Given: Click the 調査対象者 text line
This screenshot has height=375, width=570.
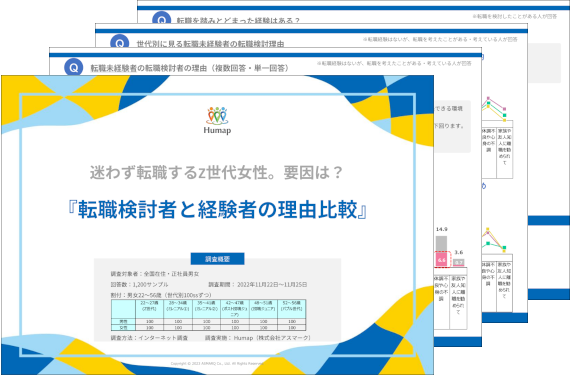Looking at the screenshot, I should pyautogui.click(x=155, y=274).
